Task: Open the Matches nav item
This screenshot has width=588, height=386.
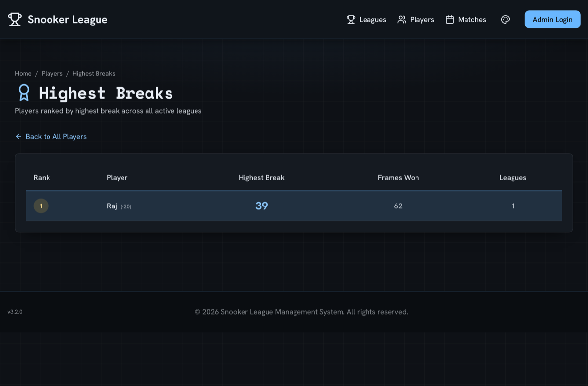Action: click(x=465, y=20)
